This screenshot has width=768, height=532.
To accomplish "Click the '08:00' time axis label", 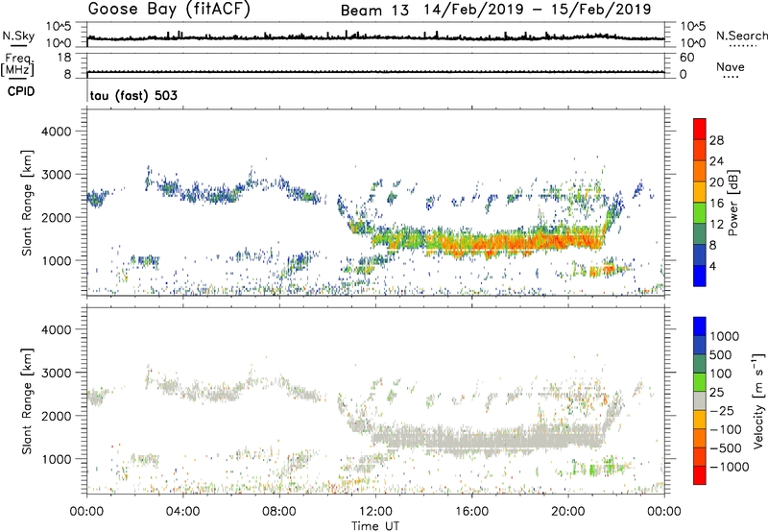I will click(279, 512).
